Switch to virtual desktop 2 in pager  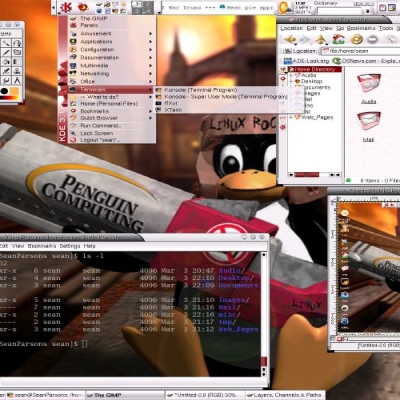pyautogui.click(x=148, y=4)
